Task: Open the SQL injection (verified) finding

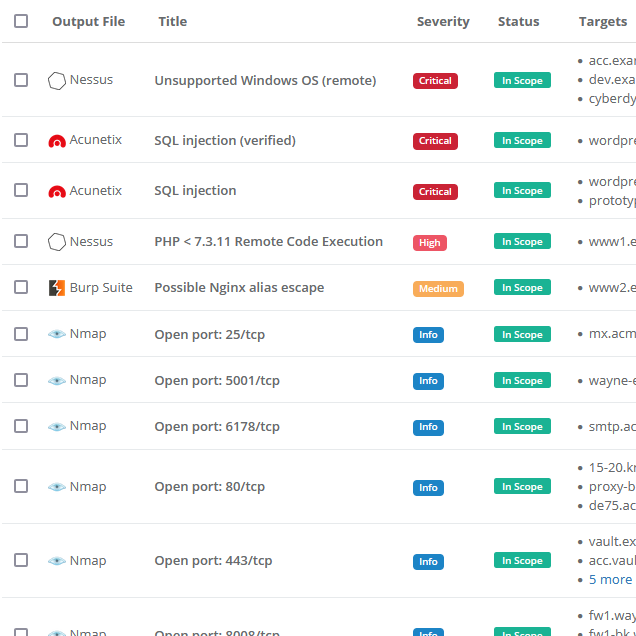Action: [225, 140]
